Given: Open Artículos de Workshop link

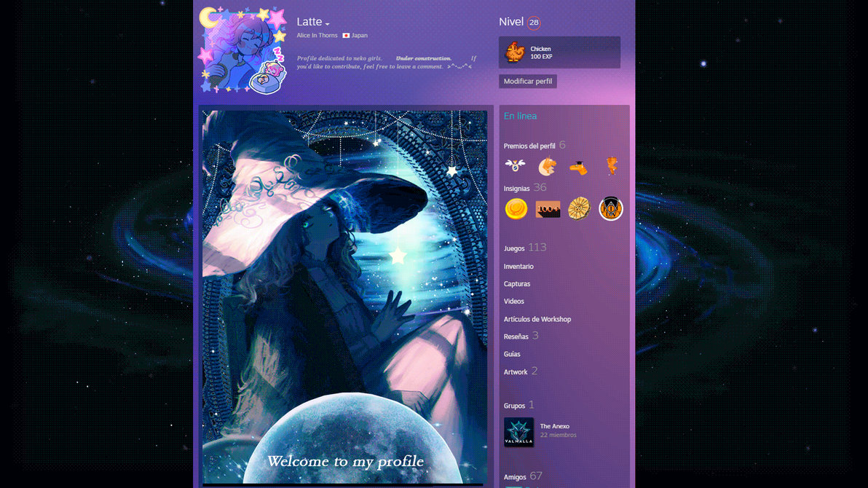Looking at the screenshot, I should (x=537, y=320).
